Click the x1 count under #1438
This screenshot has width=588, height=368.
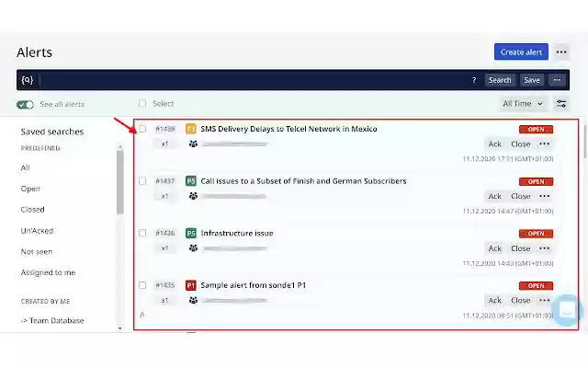164,144
